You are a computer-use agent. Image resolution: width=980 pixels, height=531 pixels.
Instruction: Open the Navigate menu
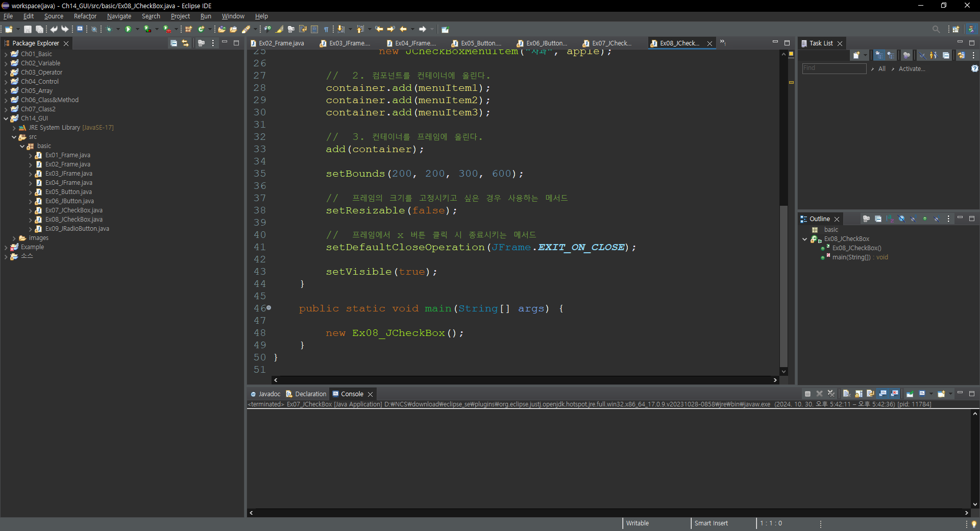(119, 16)
